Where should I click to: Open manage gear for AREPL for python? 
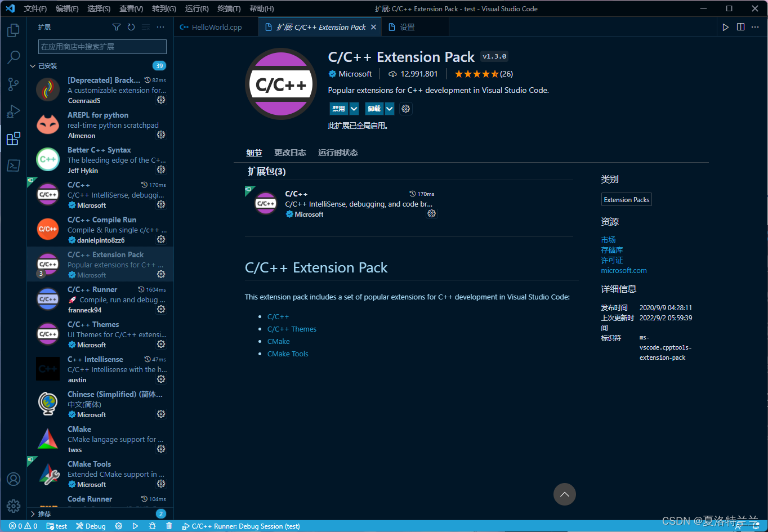161,135
